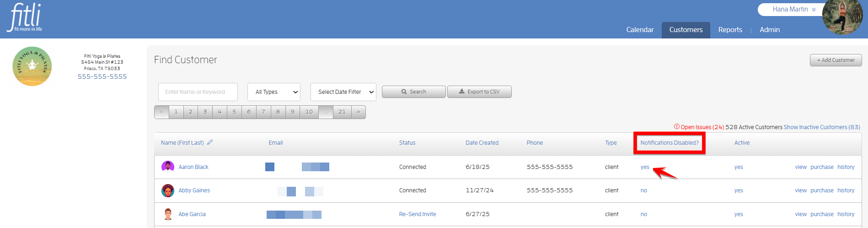
Task: Click the Search button
Action: pyautogui.click(x=414, y=92)
